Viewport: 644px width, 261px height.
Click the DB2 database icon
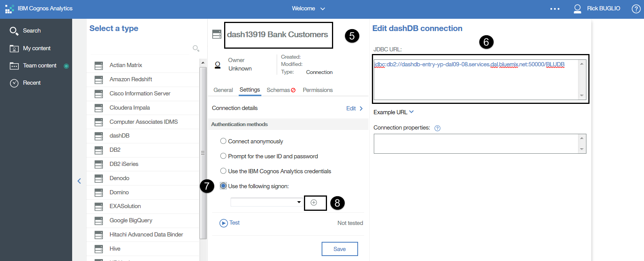tap(99, 150)
